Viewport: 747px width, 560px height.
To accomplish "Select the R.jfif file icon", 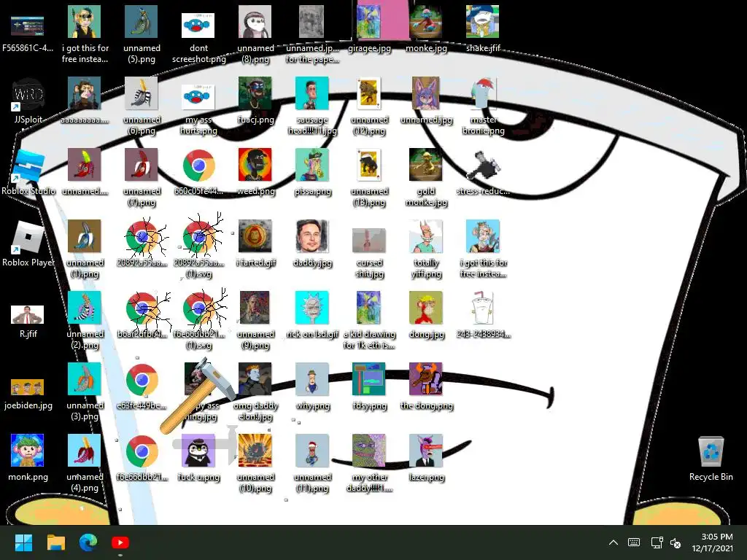I will (28, 321).
